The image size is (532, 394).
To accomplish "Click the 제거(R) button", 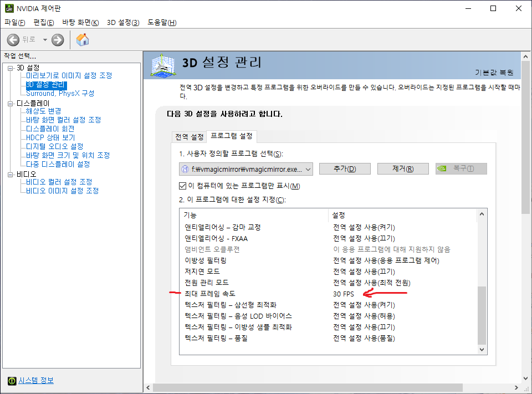I will [403, 168].
